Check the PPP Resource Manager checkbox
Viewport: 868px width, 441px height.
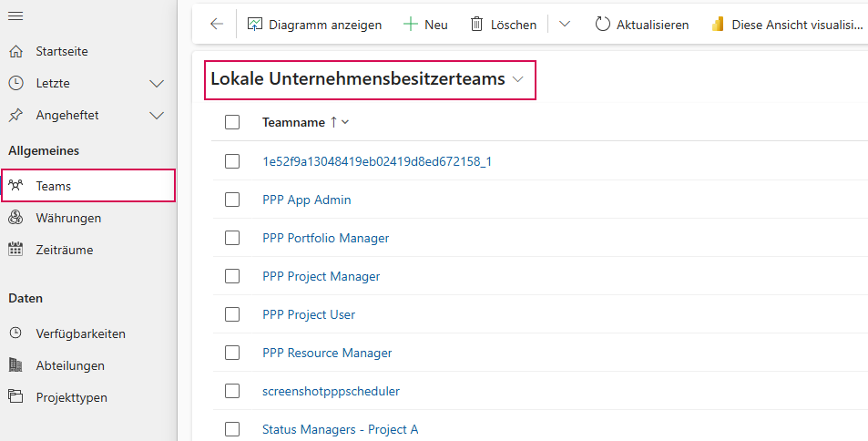[x=232, y=353]
